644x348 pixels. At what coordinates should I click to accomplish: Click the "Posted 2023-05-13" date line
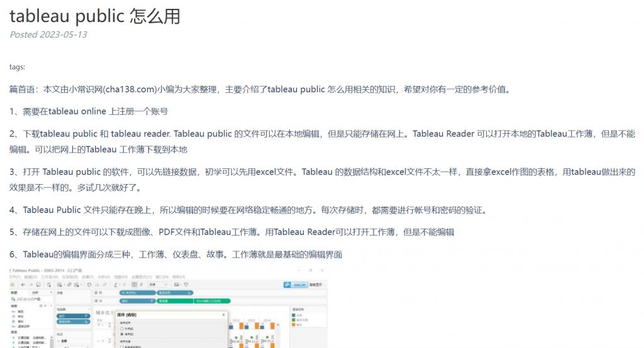point(48,35)
